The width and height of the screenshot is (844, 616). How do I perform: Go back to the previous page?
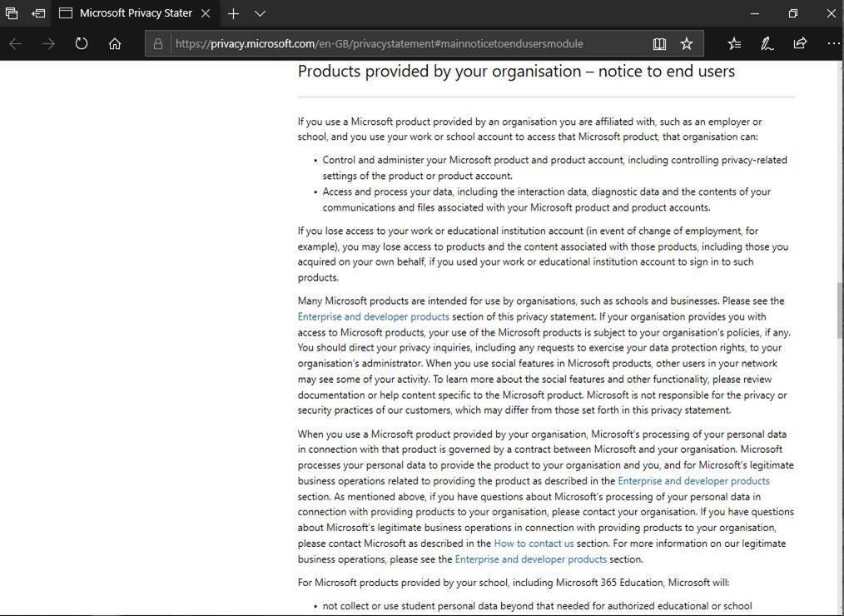pos(16,43)
